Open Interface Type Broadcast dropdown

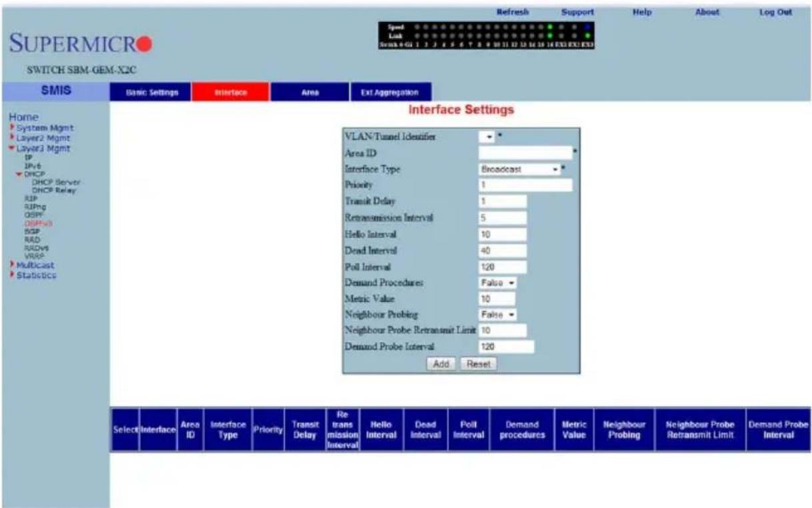point(519,169)
